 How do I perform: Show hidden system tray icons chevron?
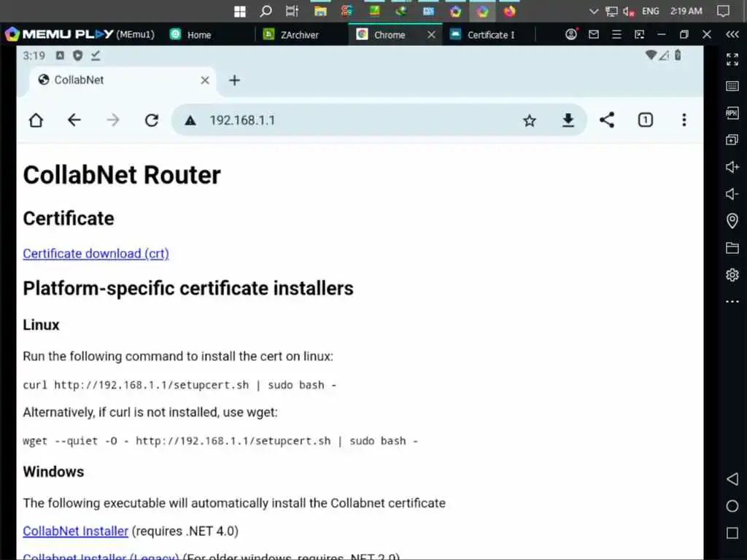[594, 11]
